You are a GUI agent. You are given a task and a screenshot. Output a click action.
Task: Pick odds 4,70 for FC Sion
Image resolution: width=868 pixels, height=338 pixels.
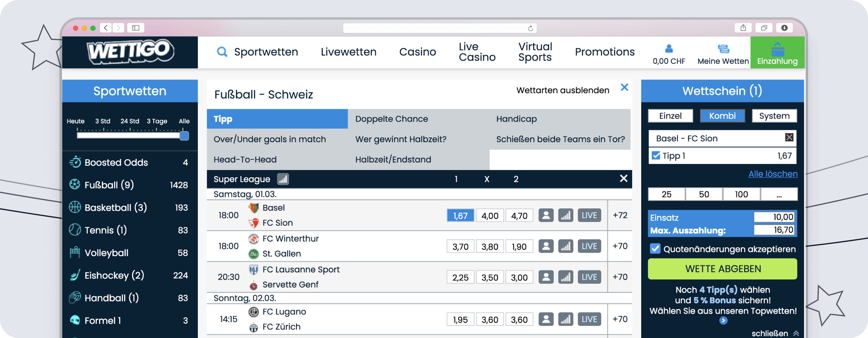click(519, 216)
